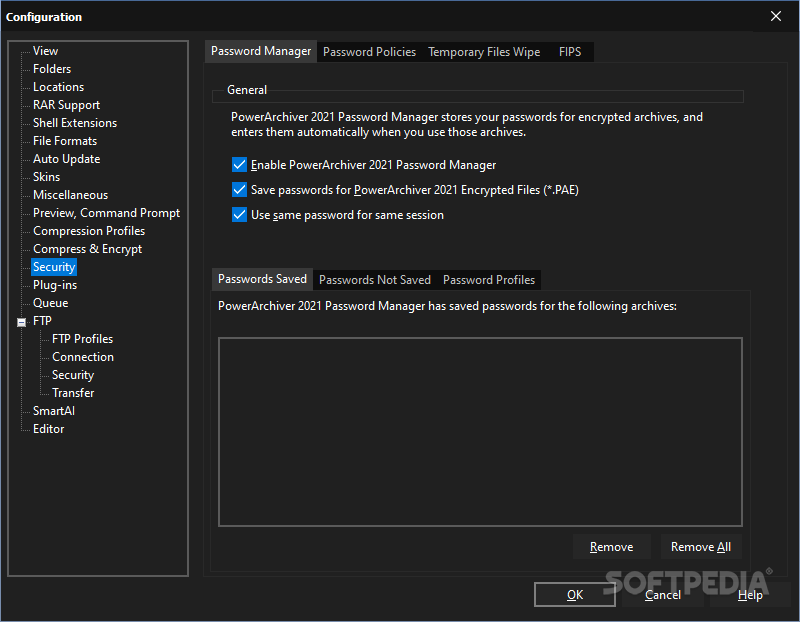Open Transfer under FTP

point(73,393)
